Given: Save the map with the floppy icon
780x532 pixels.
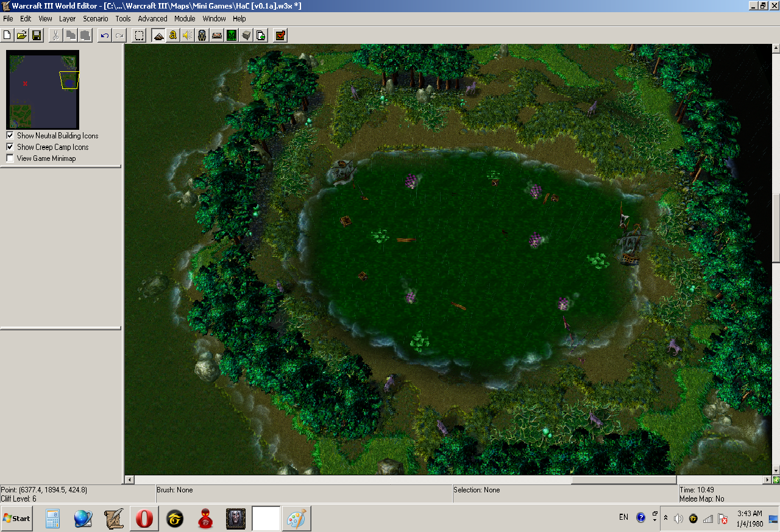Looking at the screenshot, I should (37, 35).
